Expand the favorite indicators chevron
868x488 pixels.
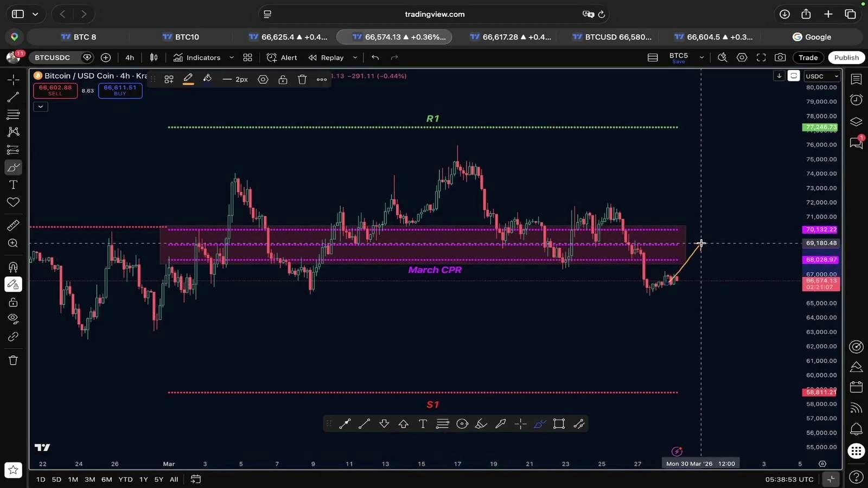232,57
